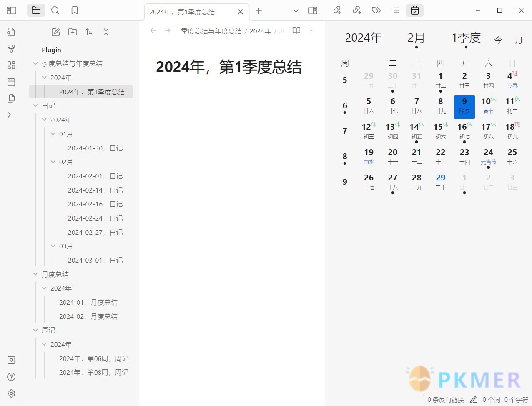
Task: Open the Calendar from the left ribbon
Action: 11,82
